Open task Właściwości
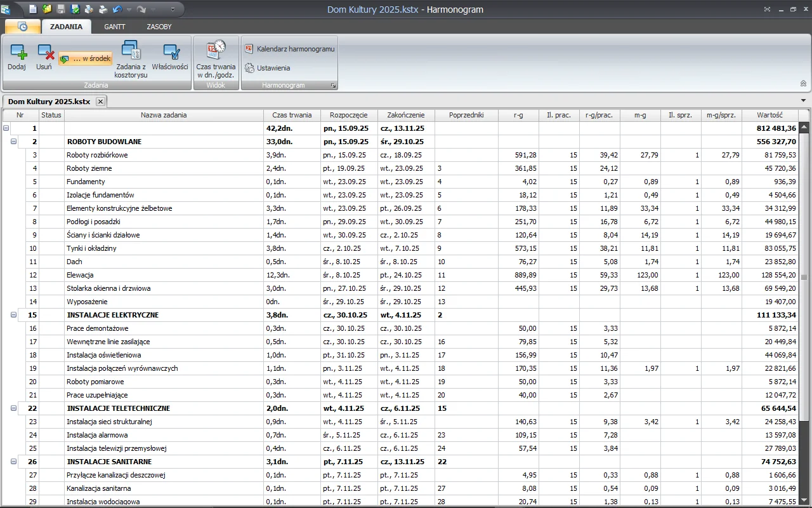 click(x=170, y=52)
